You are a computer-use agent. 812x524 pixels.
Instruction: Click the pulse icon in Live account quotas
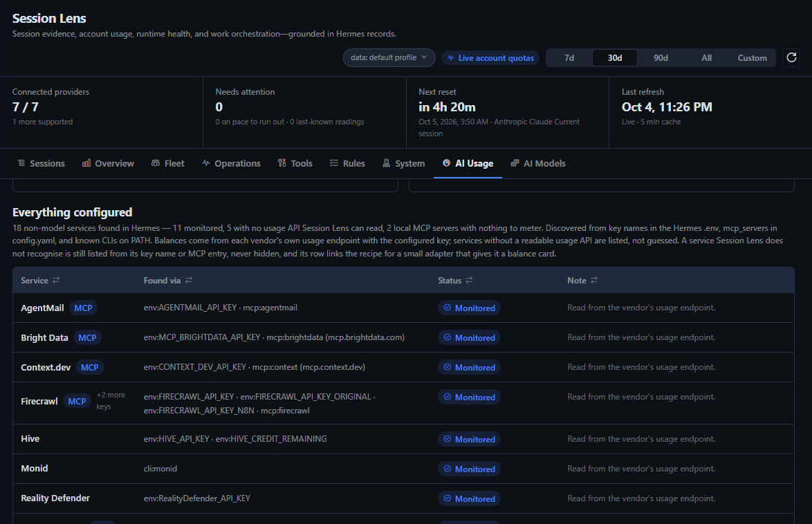coord(450,58)
